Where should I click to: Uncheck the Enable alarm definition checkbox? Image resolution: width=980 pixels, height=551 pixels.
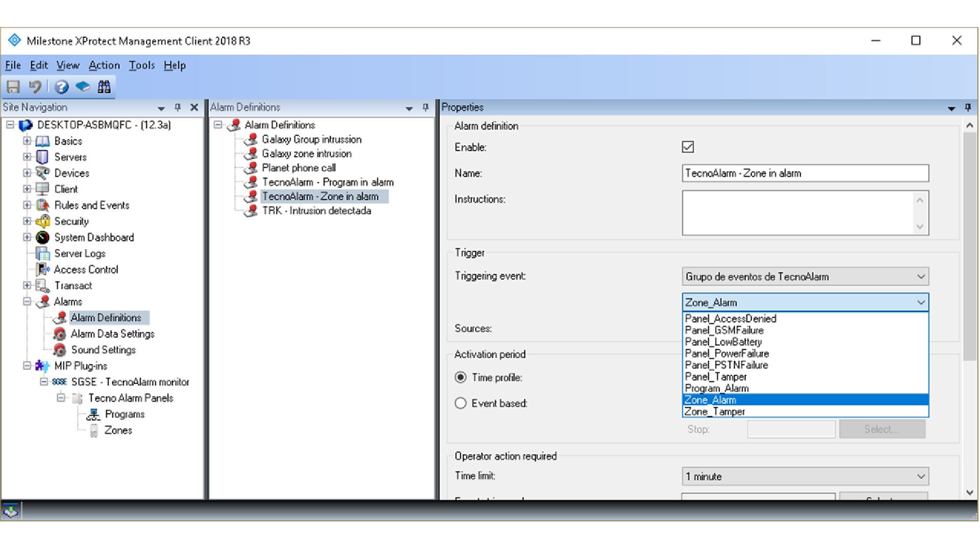point(688,147)
